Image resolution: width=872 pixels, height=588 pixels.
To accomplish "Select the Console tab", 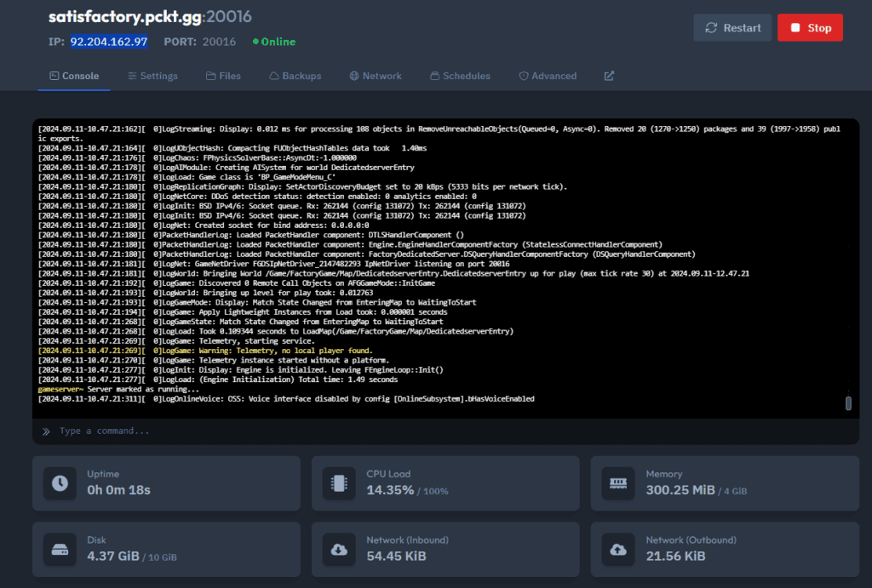I will click(x=74, y=76).
